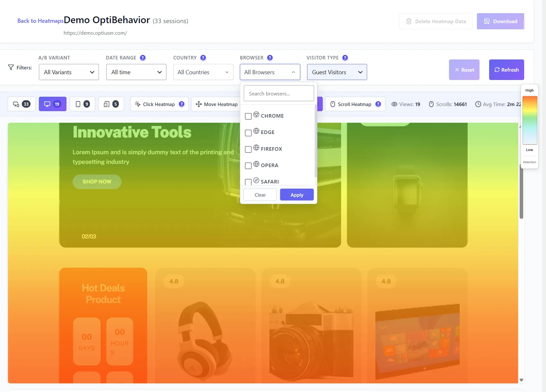Click the Date Range help icon
This screenshot has height=392, width=546.
(143, 58)
